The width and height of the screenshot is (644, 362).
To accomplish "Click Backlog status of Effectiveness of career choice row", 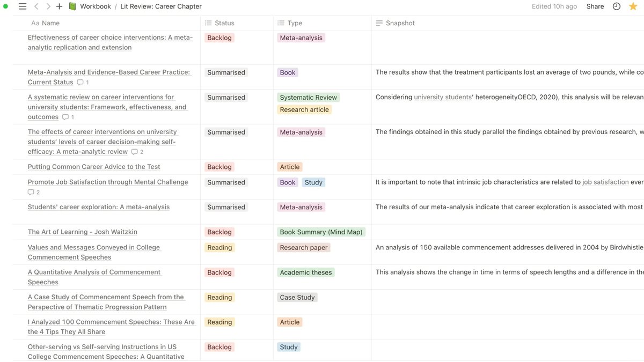I will pyautogui.click(x=219, y=38).
